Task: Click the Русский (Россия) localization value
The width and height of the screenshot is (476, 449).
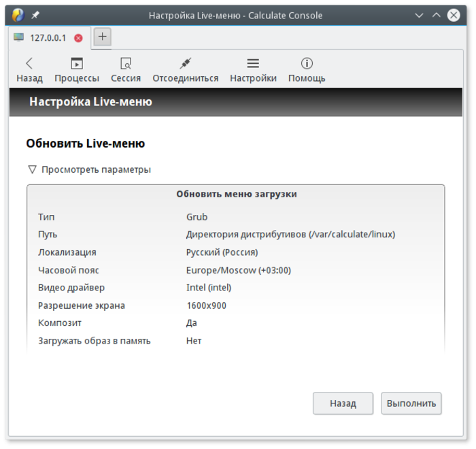Action: [x=222, y=252]
